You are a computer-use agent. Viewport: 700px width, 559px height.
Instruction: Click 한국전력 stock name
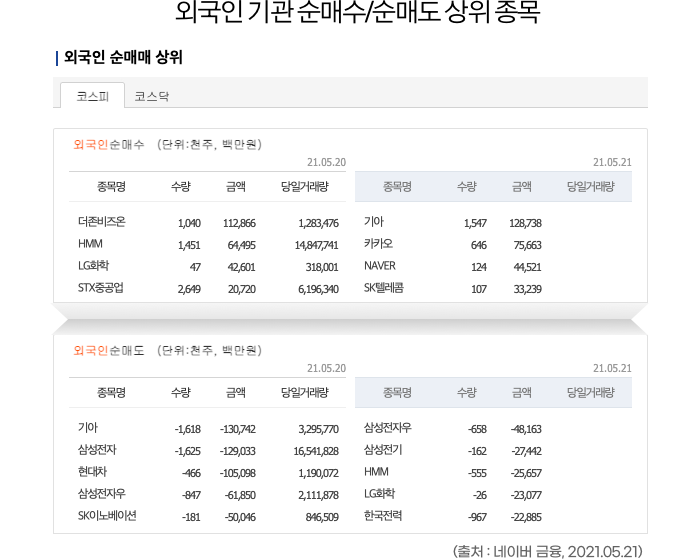coord(383,516)
